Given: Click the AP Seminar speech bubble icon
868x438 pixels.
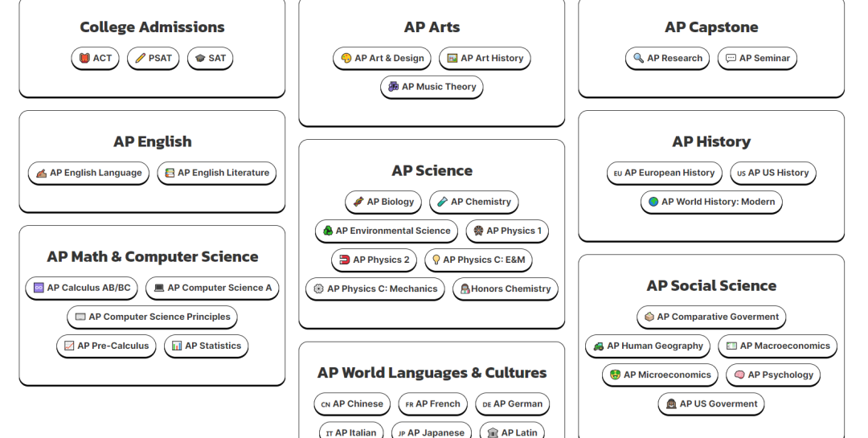Looking at the screenshot, I should pyautogui.click(x=731, y=58).
